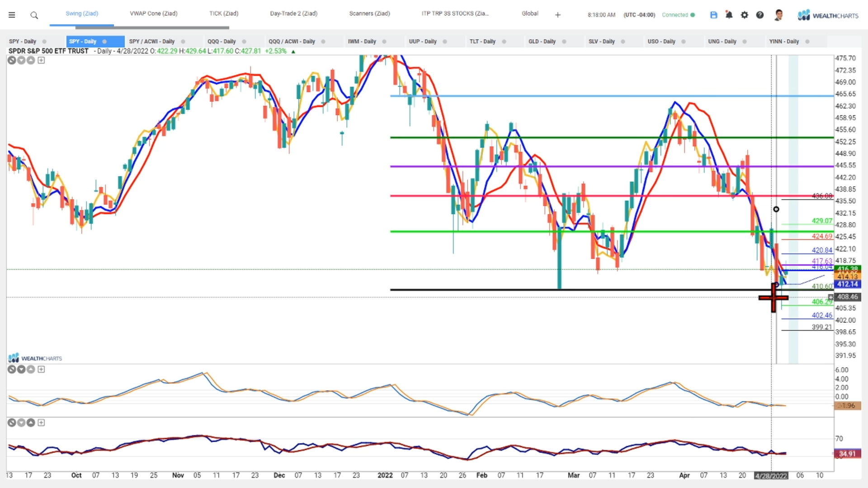Click the dot on IWM - Daily tab
Screen dimensions: 868x488
pyautogui.click(x=384, y=42)
